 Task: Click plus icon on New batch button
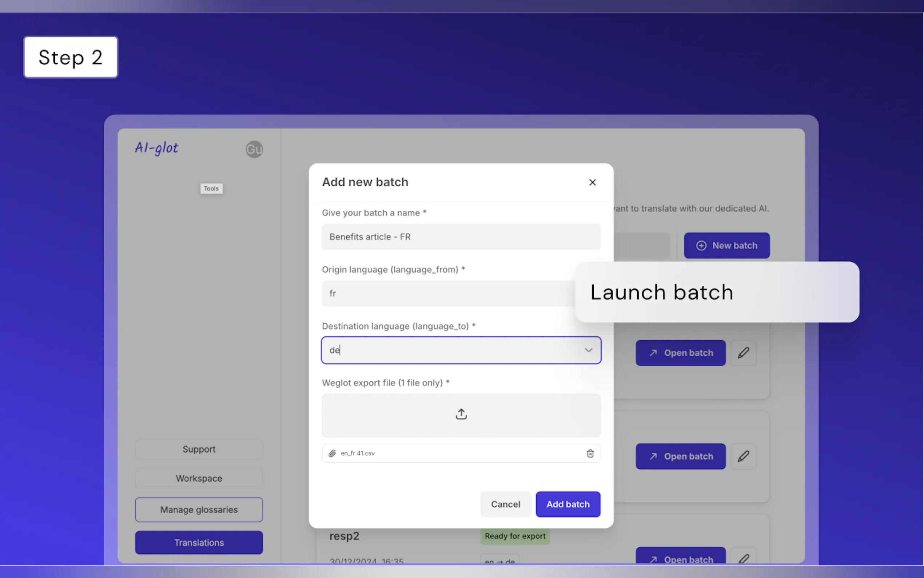[701, 245]
